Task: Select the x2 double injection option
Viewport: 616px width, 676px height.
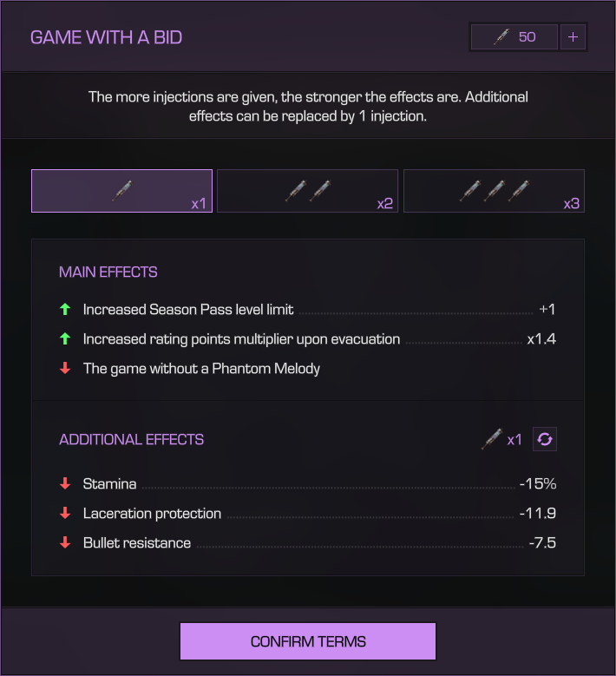Action: [x=307, y=191]
